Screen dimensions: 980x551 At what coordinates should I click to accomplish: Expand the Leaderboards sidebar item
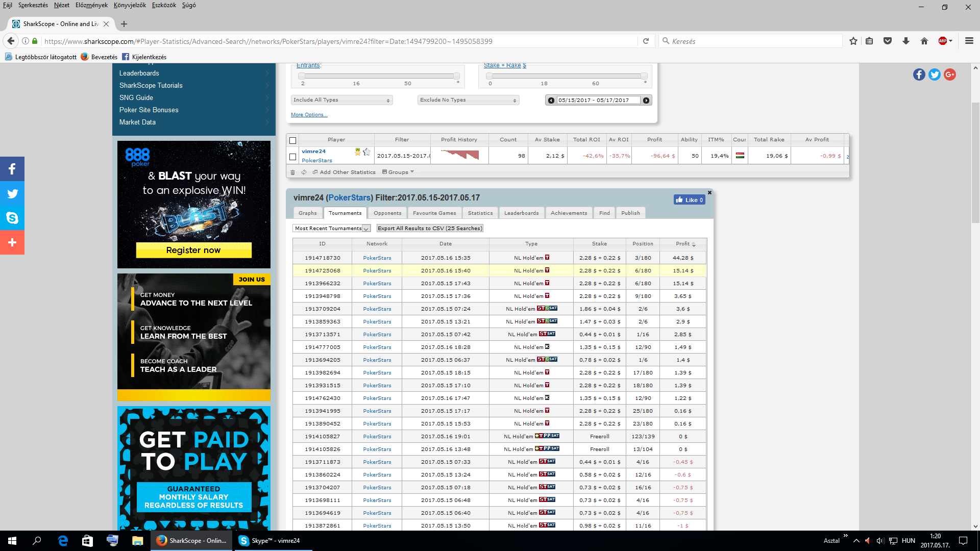point(194,73)
